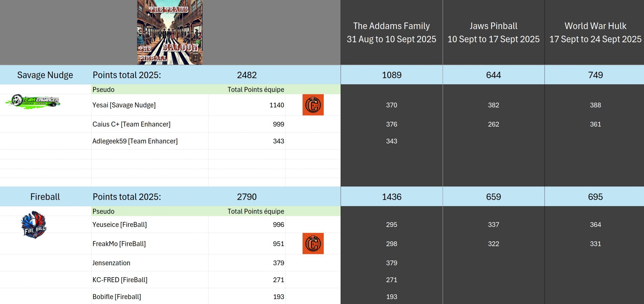Select Savage Nudge total points 2482
The image size is (644, 304).
(x=247, y=75)
